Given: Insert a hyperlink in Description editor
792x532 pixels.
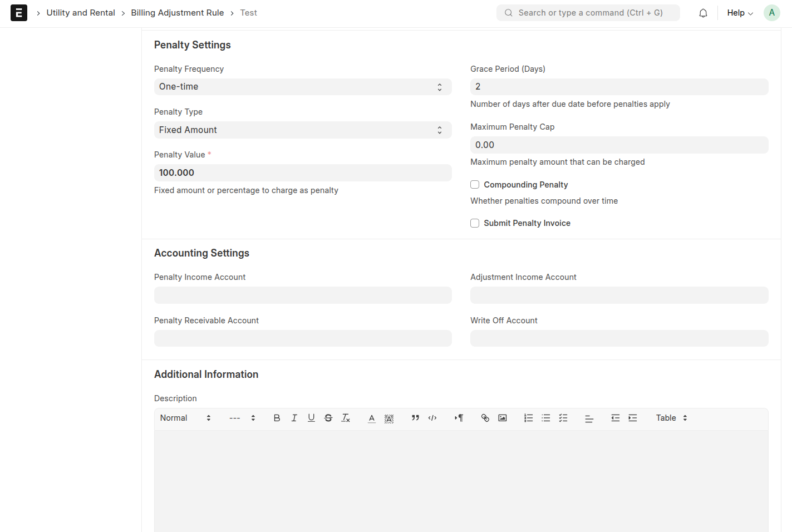Looking at the screenshot, I should [485, 418].
